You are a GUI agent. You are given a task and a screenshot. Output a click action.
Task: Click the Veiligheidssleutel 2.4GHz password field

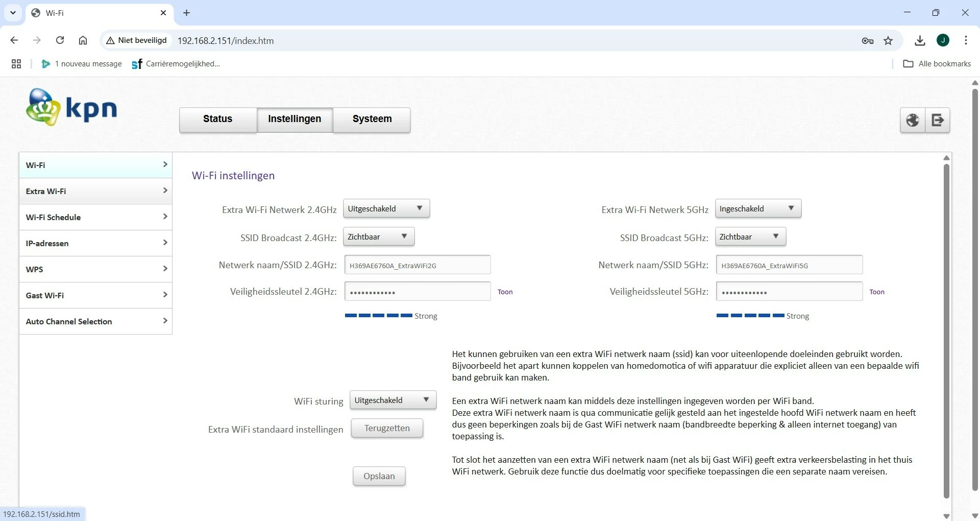[418, 292]
